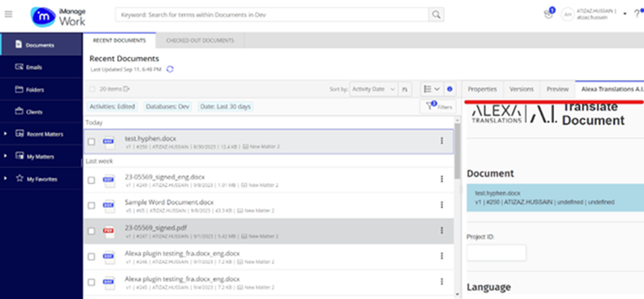644x299 pixels.
Task: Check the box for test.hyphen.docx
Action: click(x=91, y=142)
